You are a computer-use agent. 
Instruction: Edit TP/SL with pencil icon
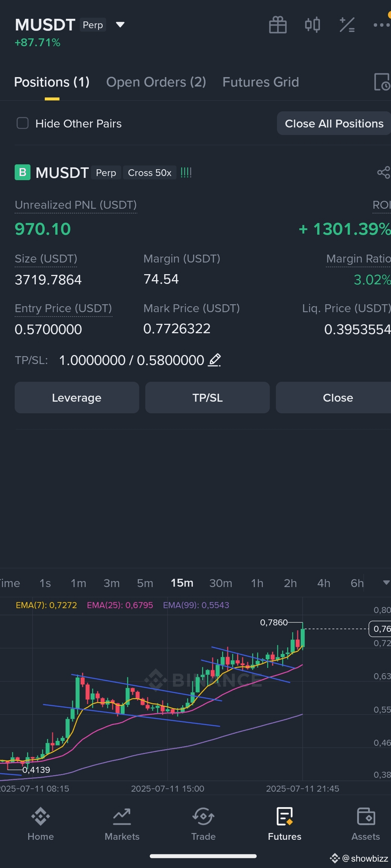point(215,360)
